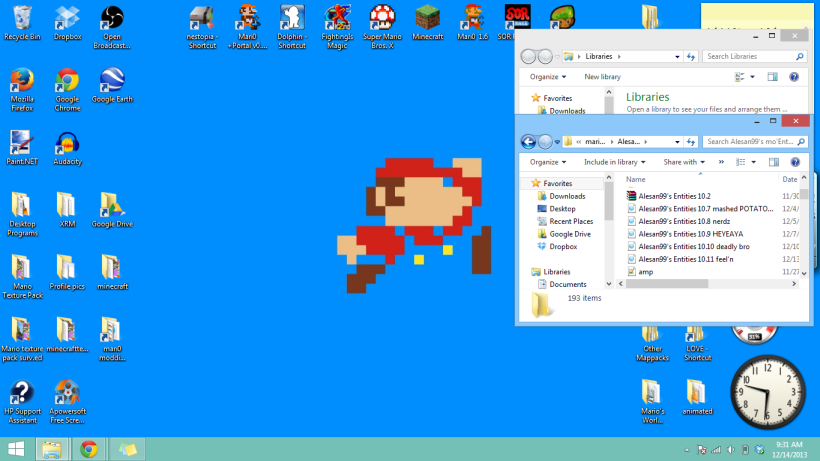This screenshot has width=820, height=461.
Task: Open view options dropdown in Libraries window
Action: click(753, 77)
